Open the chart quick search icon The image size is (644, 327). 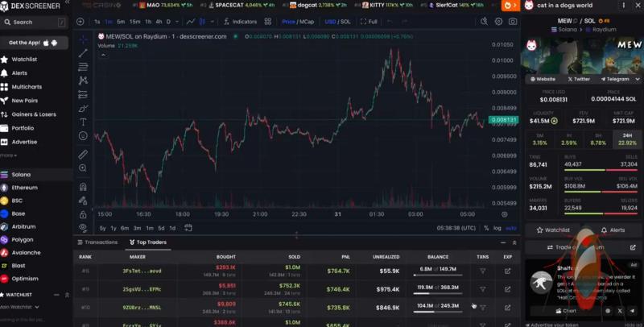point(484,22)
